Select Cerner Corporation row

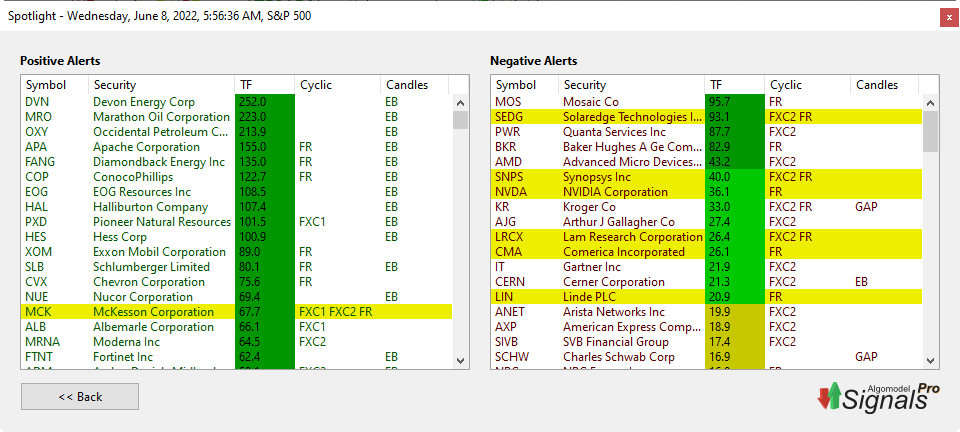point(707,281)
